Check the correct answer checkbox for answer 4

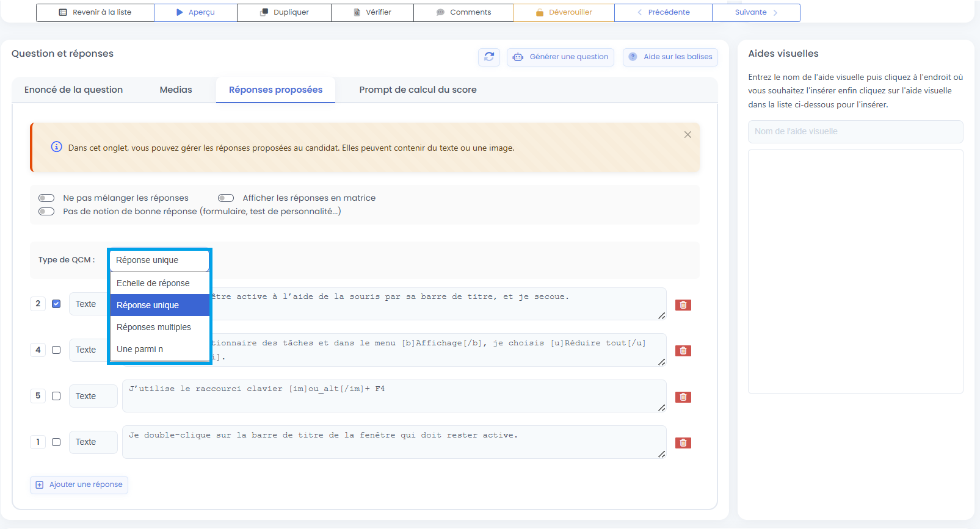(56, 350)
